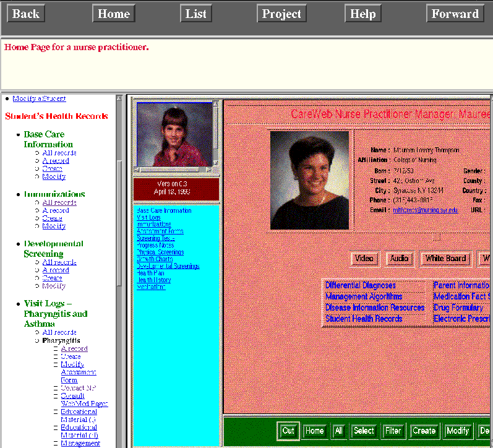Open A record under Pharyngitis

[74, 348]
